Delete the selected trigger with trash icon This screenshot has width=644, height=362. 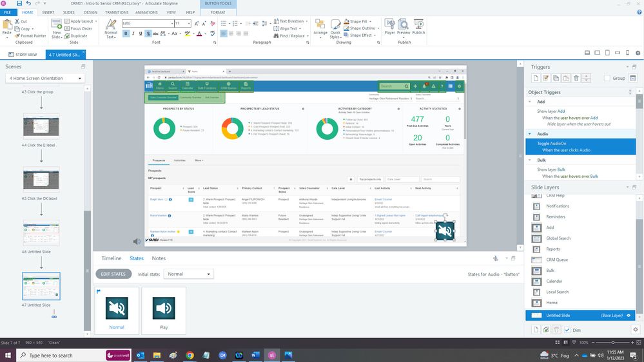pyautogui.click(x=576, y=78)
